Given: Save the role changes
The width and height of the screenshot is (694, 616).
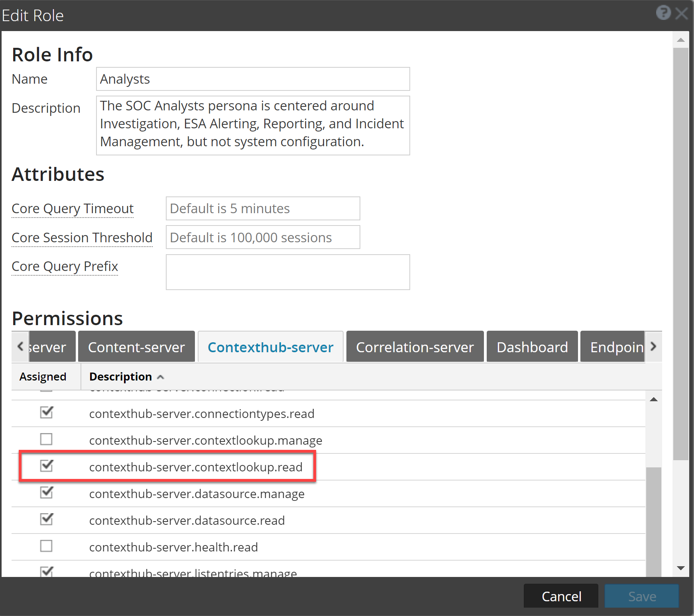Looking at the screenshot, I should click(642, 596).
